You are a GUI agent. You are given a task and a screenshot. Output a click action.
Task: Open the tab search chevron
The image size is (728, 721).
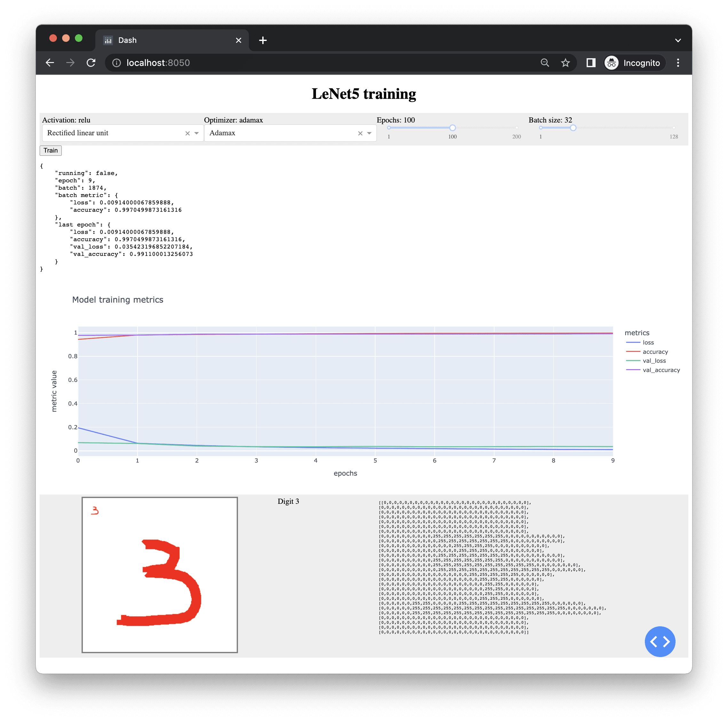(x=677, y=40)
